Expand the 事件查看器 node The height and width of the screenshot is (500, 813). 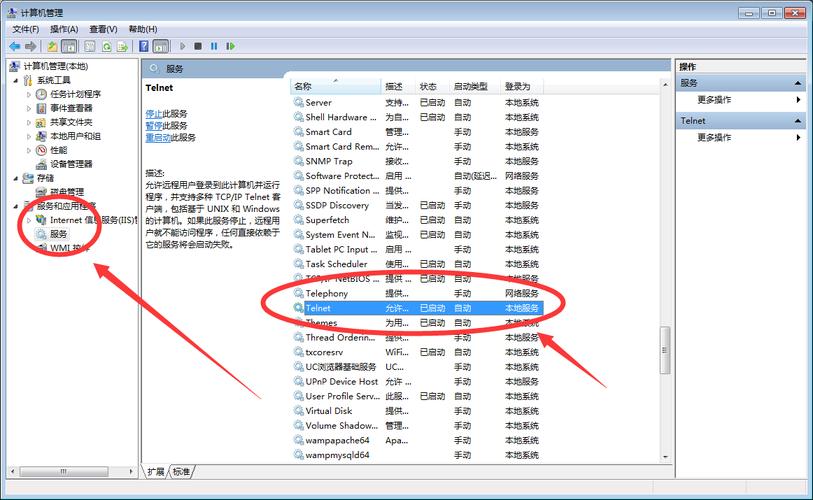pos(29,108)
